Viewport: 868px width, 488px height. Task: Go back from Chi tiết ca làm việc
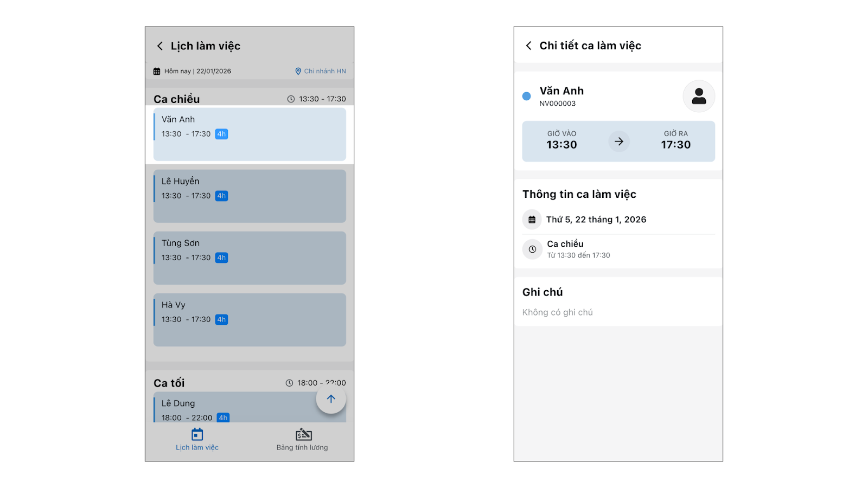[529, 46]
